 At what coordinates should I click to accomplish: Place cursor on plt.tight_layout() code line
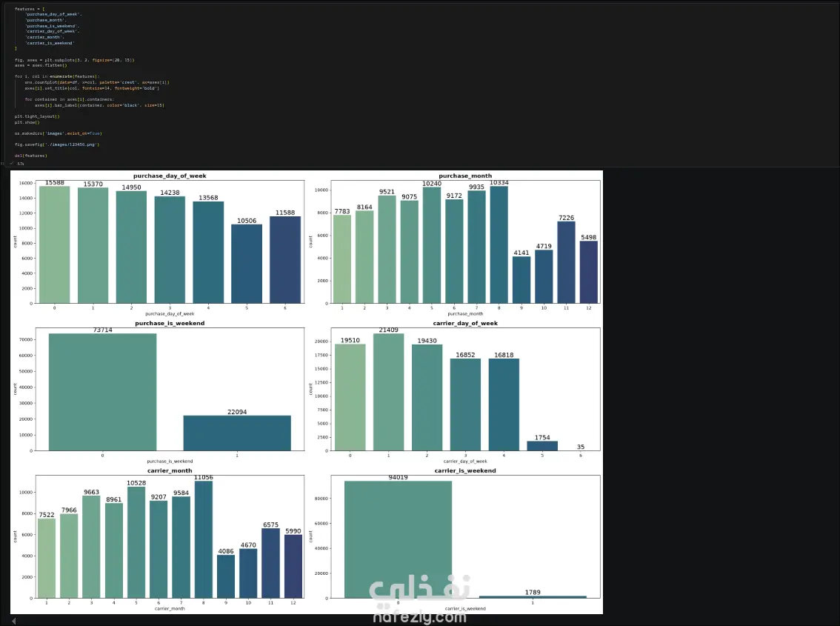37,116
